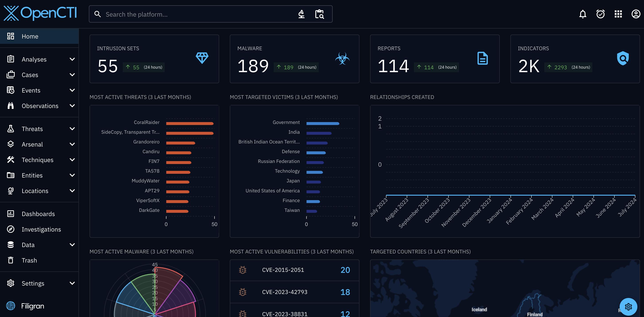644x317 pixels.
Task: Click the Arsenal layers icon
Action: (x=10, y=144)
